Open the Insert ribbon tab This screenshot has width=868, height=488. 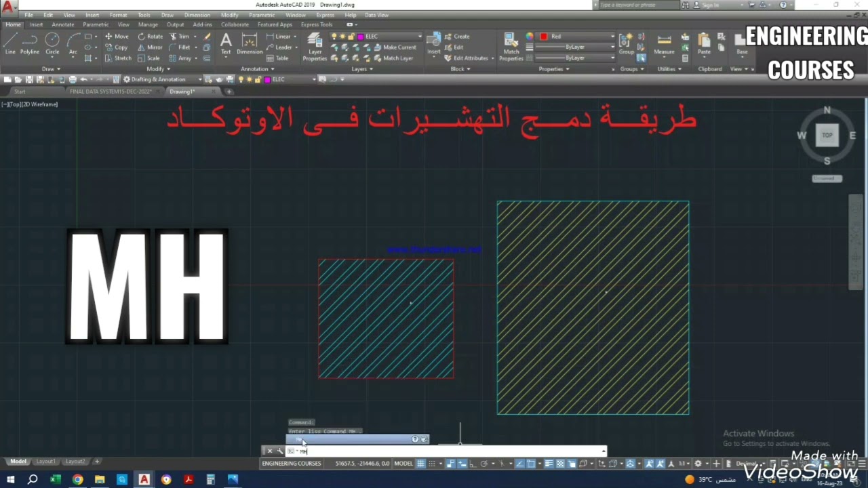[36, 24]
